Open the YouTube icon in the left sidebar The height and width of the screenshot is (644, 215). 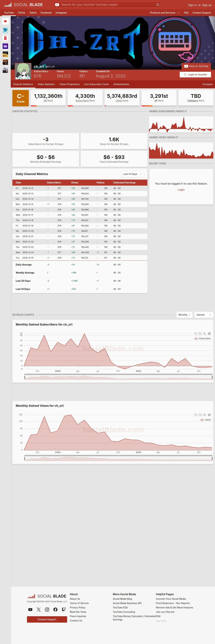(5, 21)
